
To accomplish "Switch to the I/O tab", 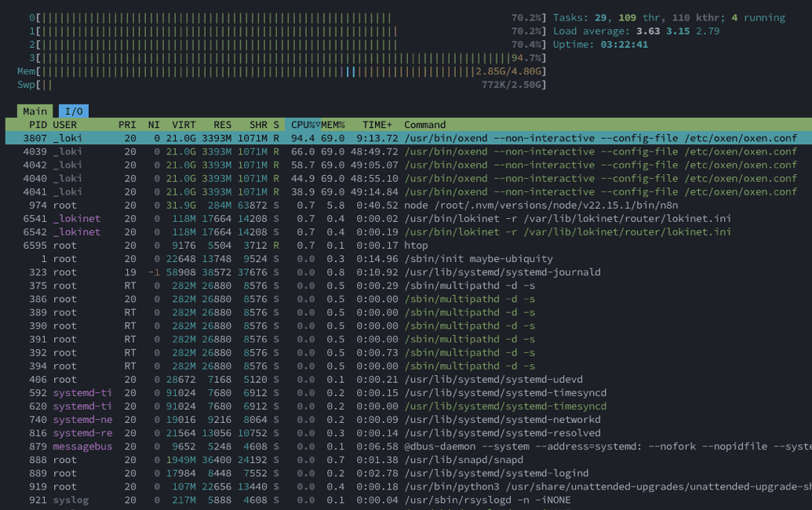I will tap(73, 111).
